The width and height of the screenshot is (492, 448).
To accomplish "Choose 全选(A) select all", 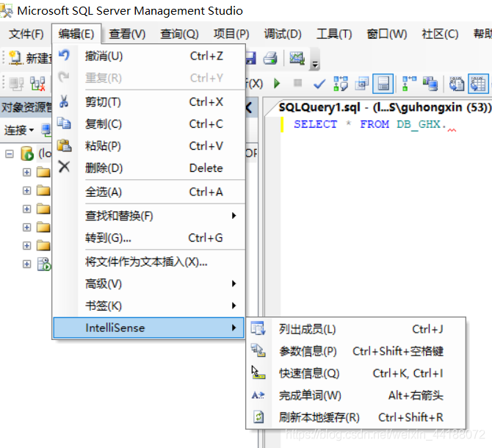I will (x=149, y=192).
